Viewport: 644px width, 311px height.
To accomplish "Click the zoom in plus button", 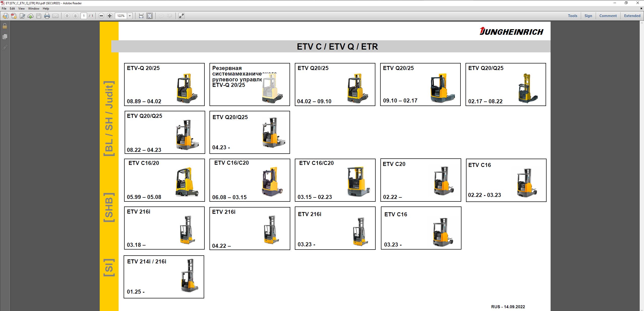I will coord(110,16).
